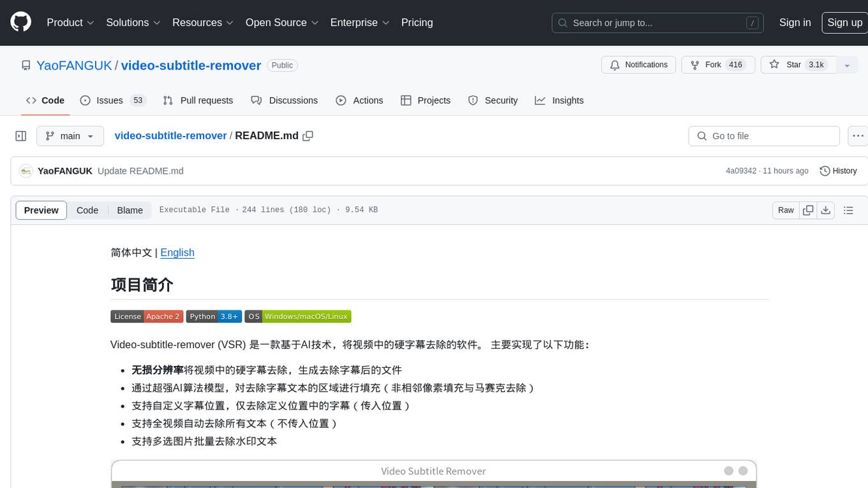868x488 pixels.
Task: Click the 项目简介 heading
Action: coord(142,285)
